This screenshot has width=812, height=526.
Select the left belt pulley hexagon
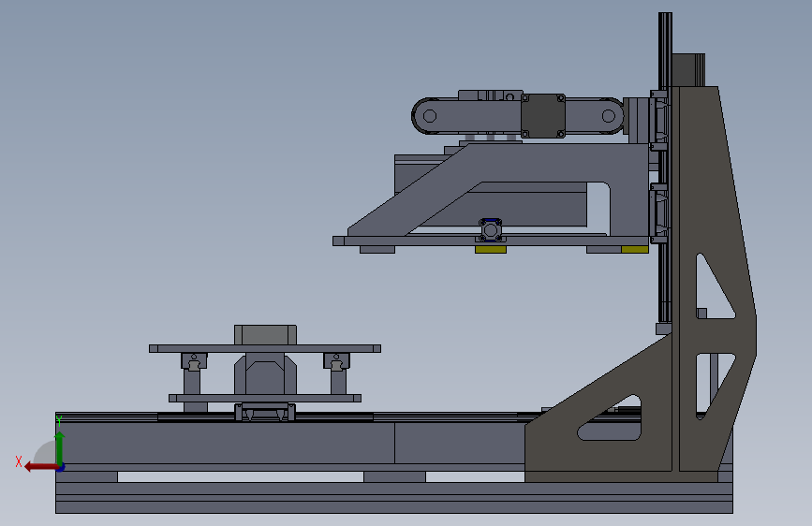(430, 116)
